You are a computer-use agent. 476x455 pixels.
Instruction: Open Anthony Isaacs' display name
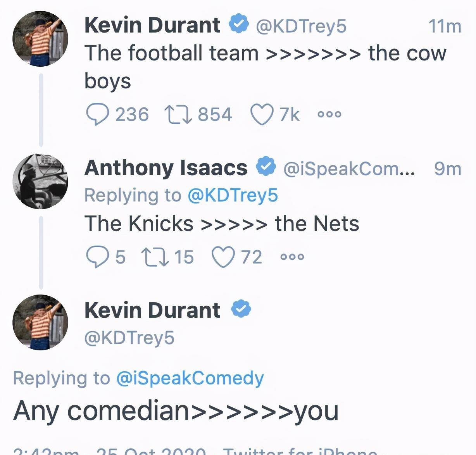pos(166,168)
